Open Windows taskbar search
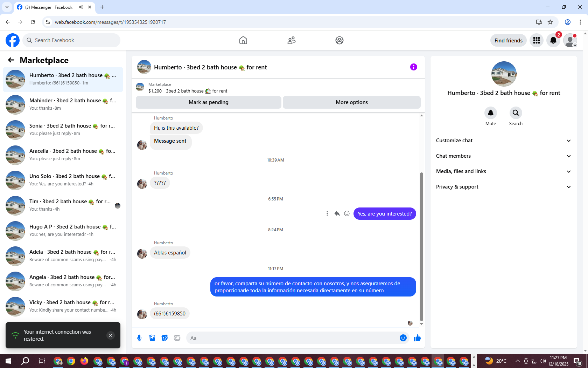Screen dimensions: 588x368 coord(25,361)
